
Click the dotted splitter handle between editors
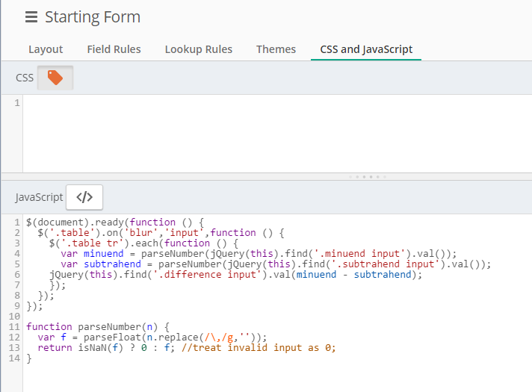[x=366, y=177]
